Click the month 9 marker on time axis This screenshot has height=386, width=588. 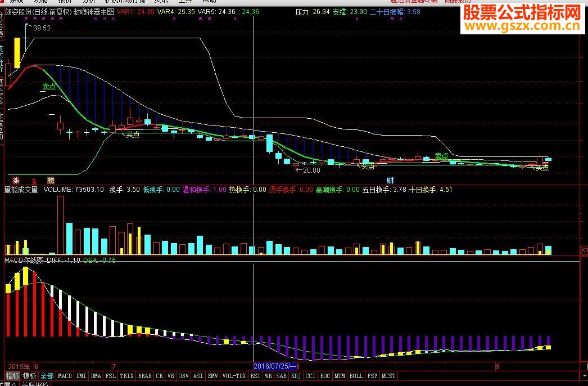(497, 366)
